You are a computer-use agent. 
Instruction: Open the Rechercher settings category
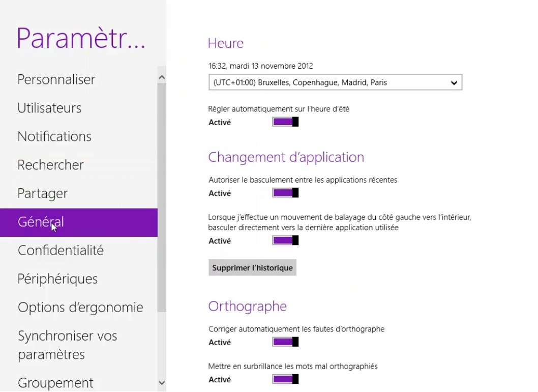[50, 165]
